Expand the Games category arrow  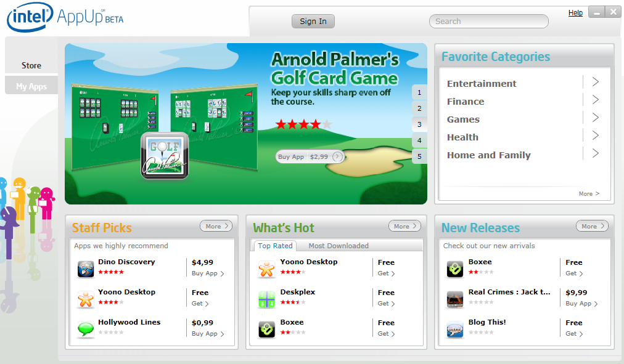tap(596, 118)
